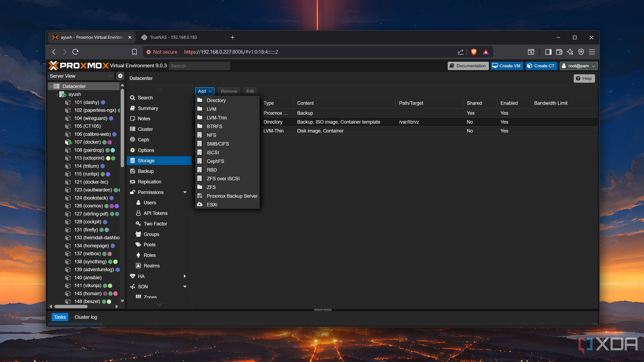Click the Create VM button
The width and height of the screenshot is (644, 362).
pyautogui.click(x=507, y=66)
